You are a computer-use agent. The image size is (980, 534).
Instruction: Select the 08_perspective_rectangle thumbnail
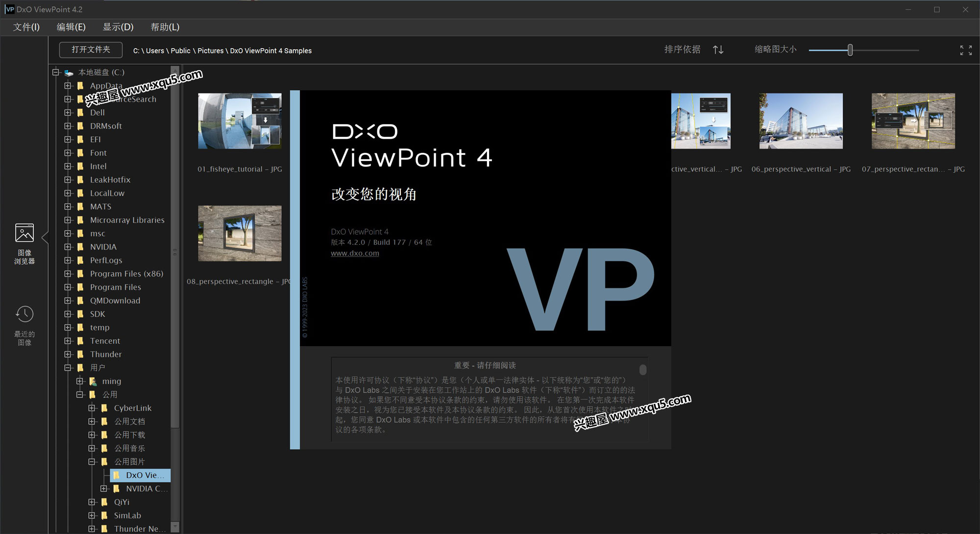(x=240, y=233)
